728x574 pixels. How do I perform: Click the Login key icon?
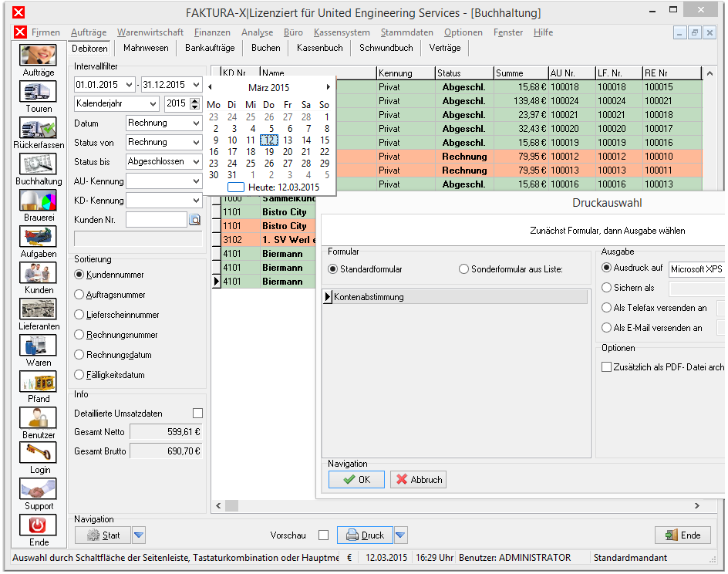tap(38, 453)
